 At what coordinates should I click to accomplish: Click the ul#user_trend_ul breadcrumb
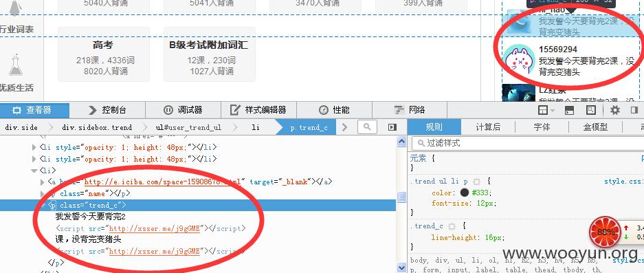[188, 127]
